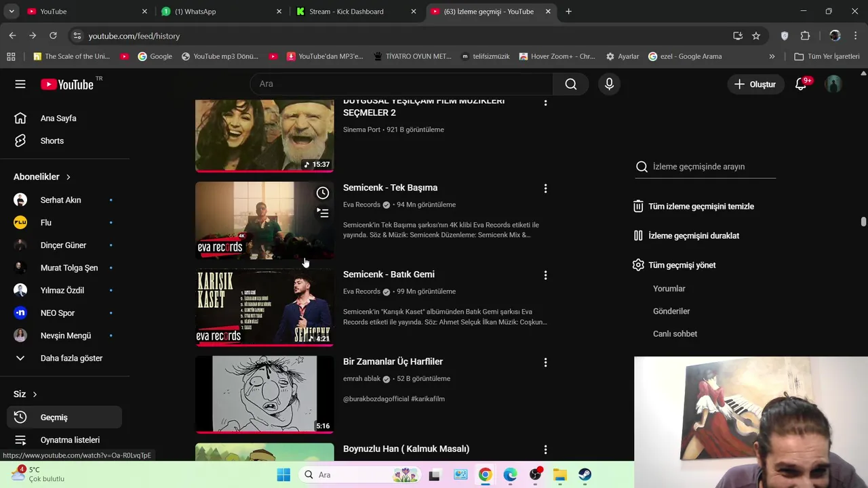Image resolution: width=868 pixels, height=488 pixels.
Task: Play the Semicenk - Tek Başıma thumbnail
Action: tap(264, 220)
